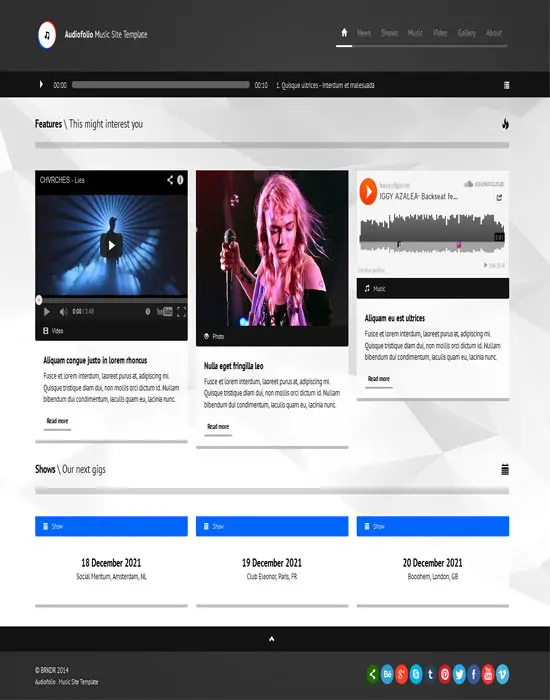
Task: Open 'Aliquam eu est ultrices' title
Action: click(395, 318)
